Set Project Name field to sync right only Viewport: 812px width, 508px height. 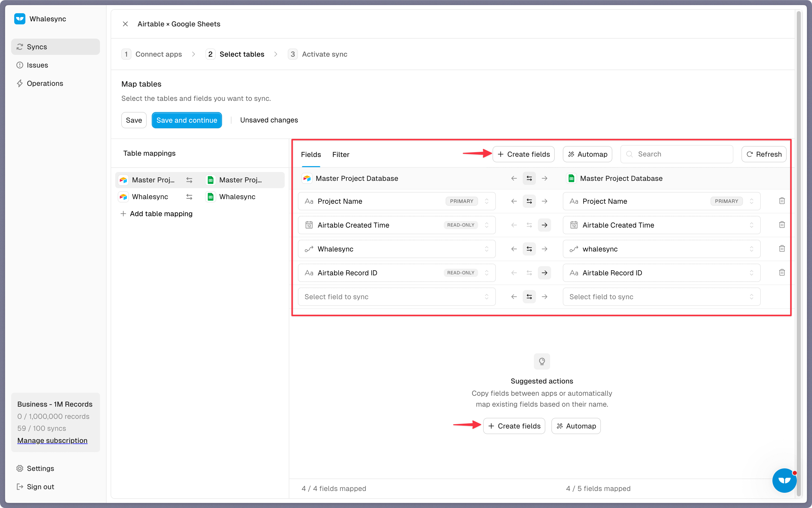[x=545, y=201]
